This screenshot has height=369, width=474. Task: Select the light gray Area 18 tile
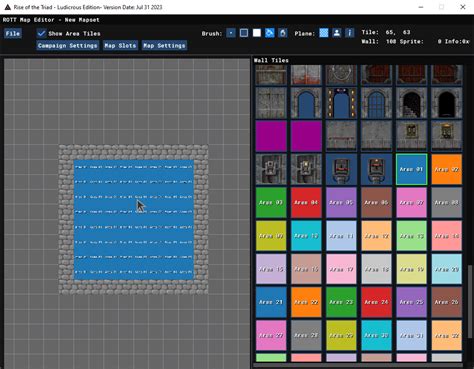click(x=376, y=269)
